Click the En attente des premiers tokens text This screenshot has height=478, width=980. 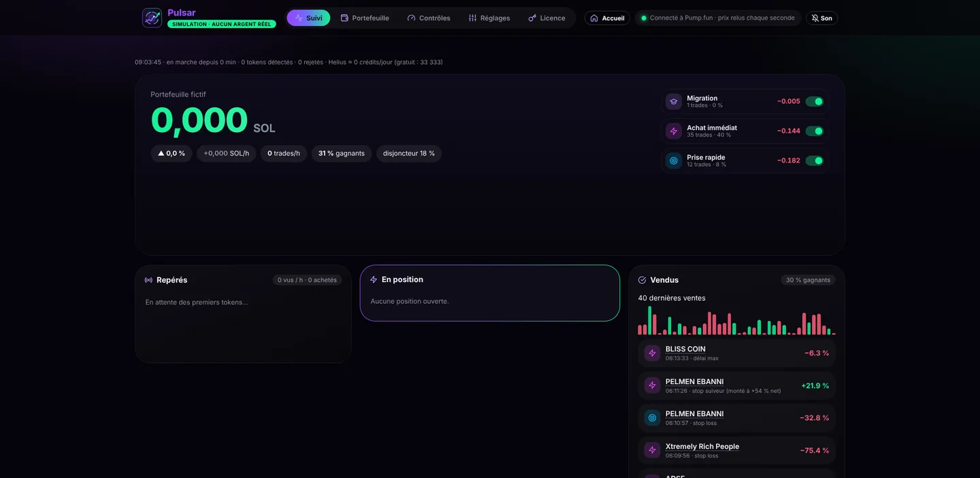coord(197,302)
